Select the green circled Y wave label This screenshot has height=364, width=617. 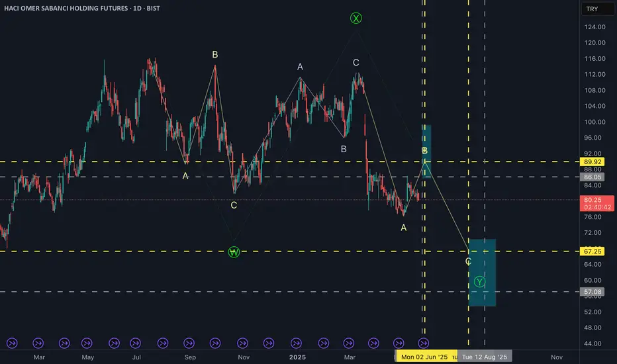pos(479,282)
